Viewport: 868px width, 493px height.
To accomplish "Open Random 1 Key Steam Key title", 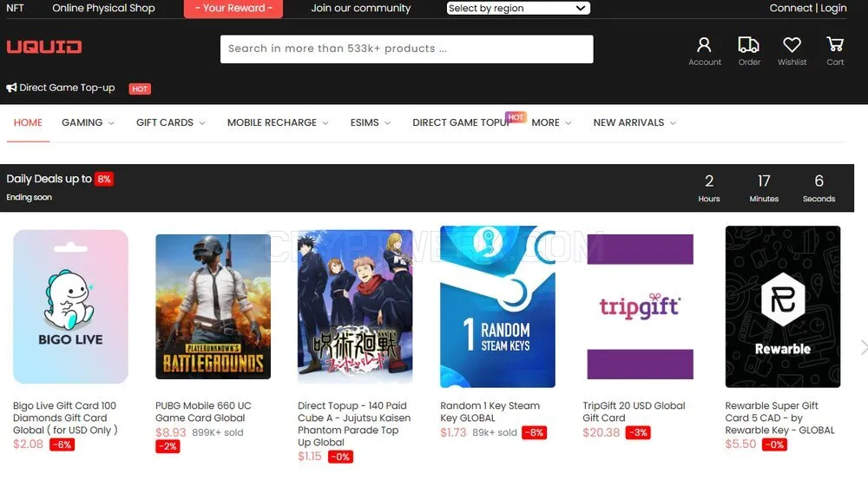I will 490,411.
